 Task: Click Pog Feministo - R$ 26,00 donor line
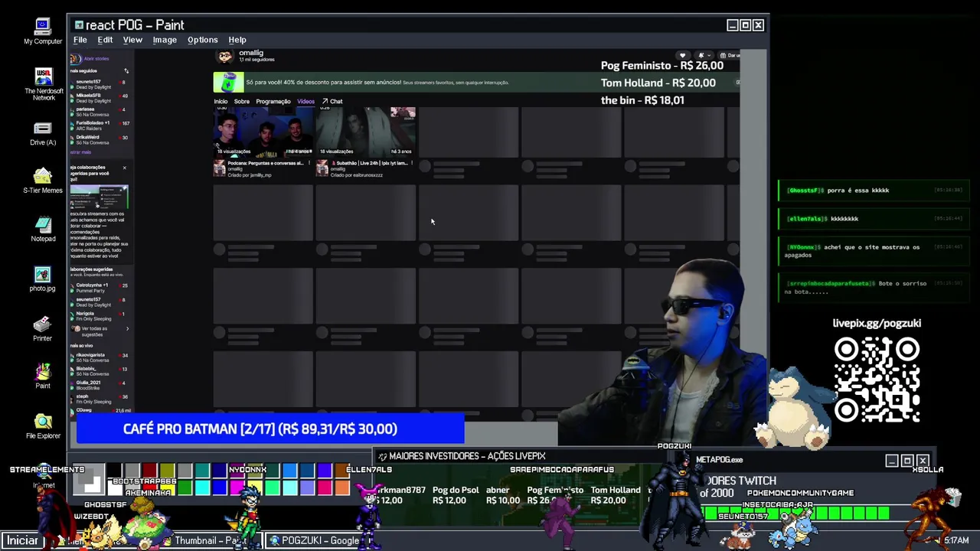662,66
